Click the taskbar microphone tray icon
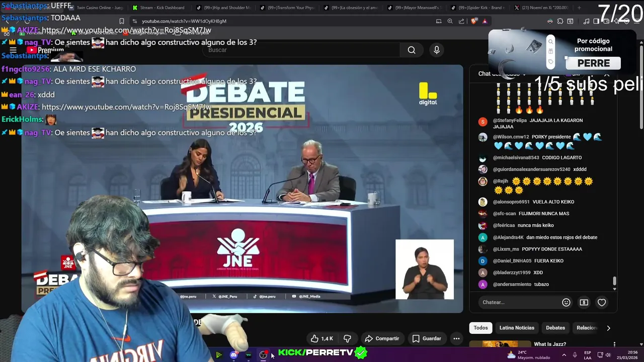Viewport: 644px width, 362px height. point(575,355)
